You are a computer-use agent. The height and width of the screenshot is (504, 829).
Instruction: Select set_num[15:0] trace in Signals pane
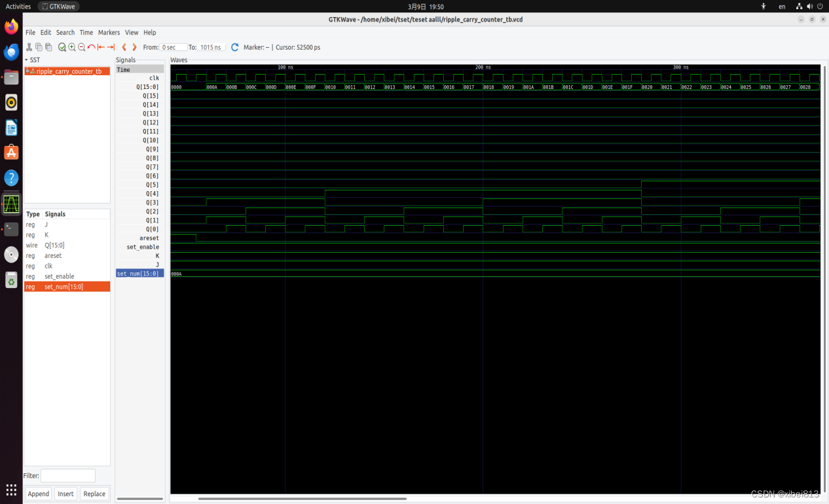(x=140, y=274)
